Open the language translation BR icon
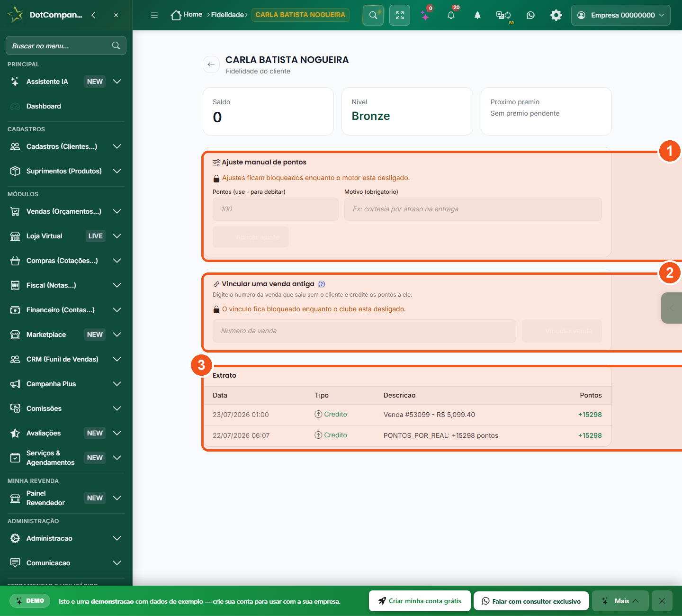 (503, 16)
